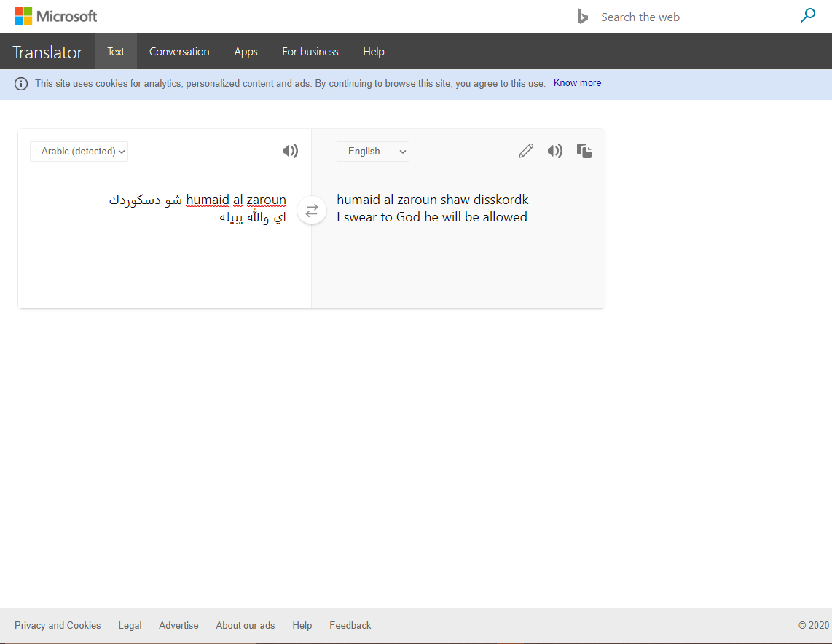This screenshot has height=644, width=832.
Task: Click the underlined word "zaroun" in source
Action: pos(267,200)
